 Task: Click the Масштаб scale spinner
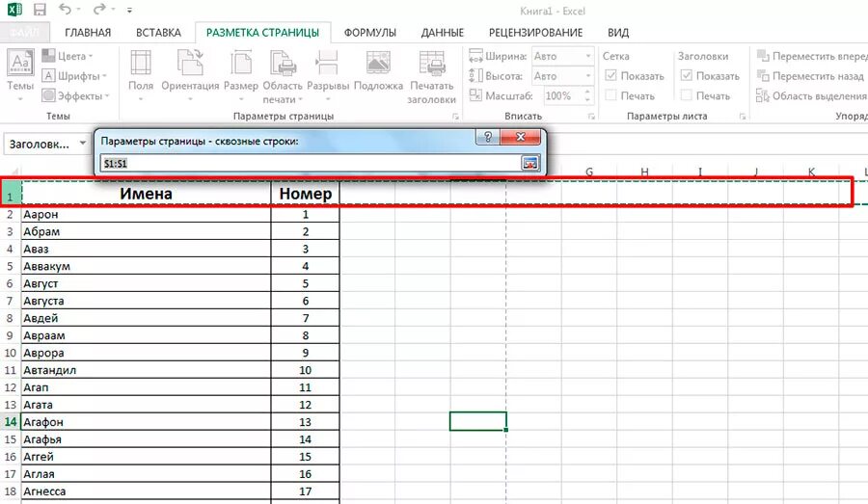[587, 95]
